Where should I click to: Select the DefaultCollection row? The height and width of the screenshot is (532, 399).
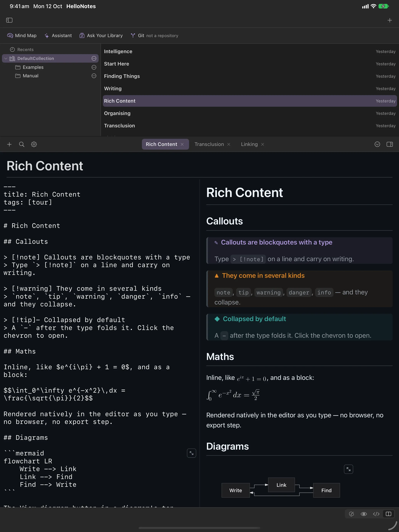click(x=50, y=58)
